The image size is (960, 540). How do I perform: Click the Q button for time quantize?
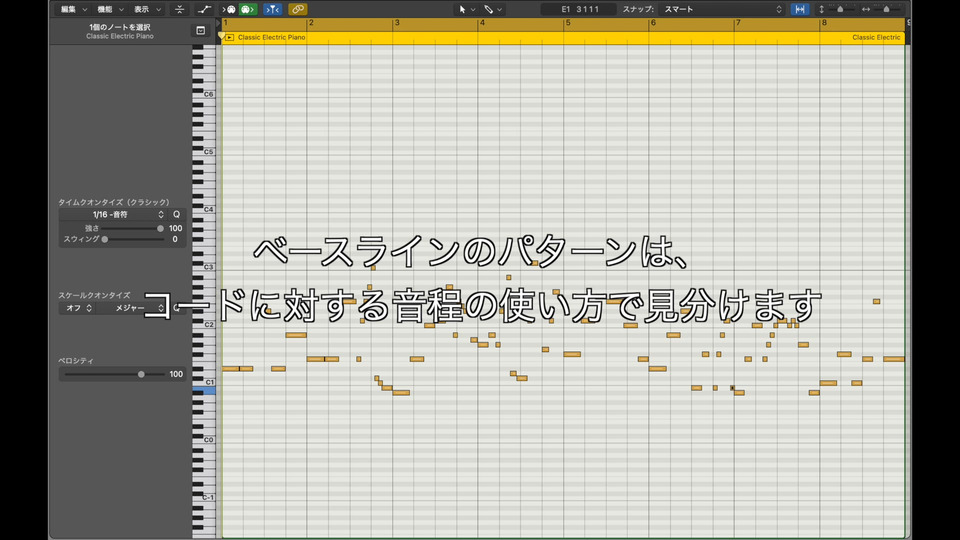coord(176,214)
